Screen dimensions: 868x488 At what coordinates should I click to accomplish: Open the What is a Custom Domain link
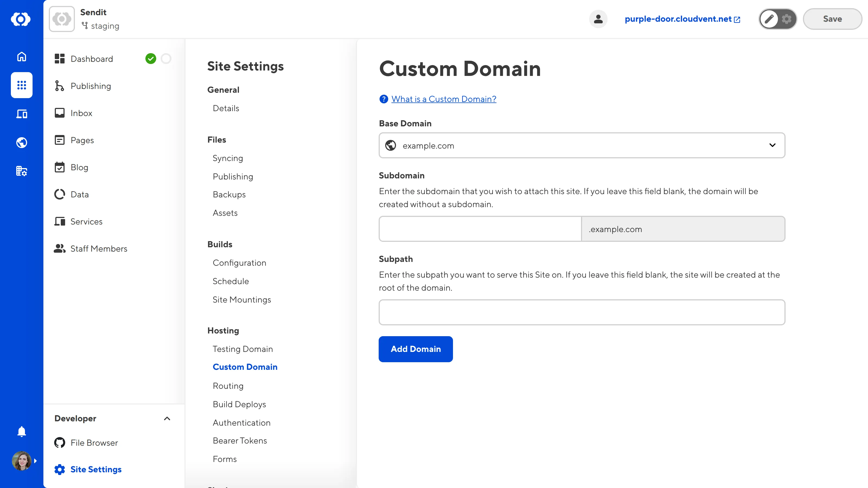(x=443, y=99)
